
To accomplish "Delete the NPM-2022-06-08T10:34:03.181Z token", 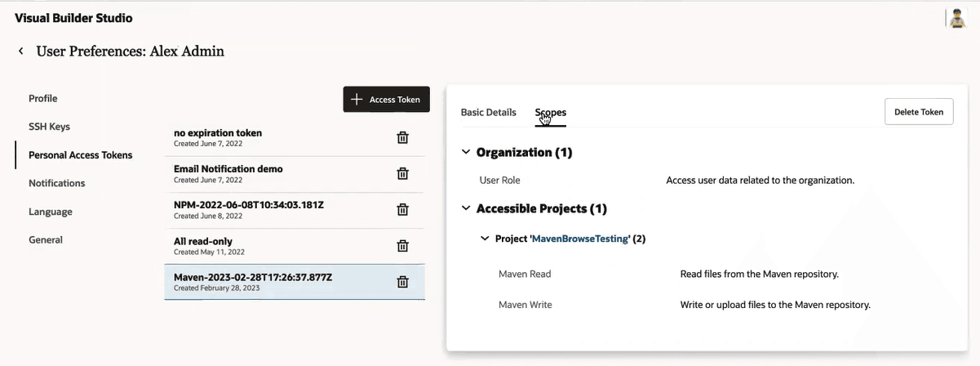I will [402, 210].
